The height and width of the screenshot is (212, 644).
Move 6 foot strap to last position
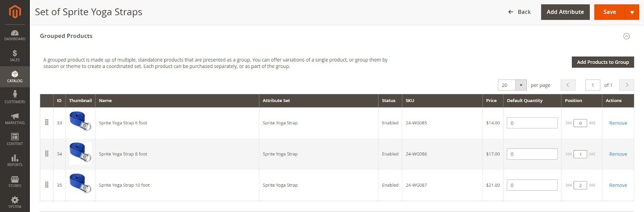coord(592,123)
